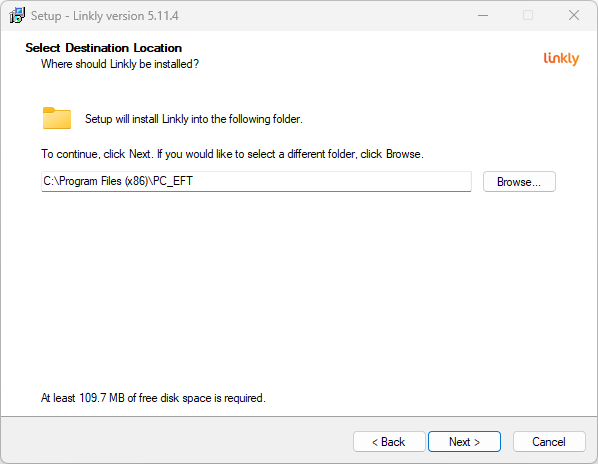Click the '109.7 MB of free disk space' notice
Screen dimensions: 598x464
click(153, 398)
